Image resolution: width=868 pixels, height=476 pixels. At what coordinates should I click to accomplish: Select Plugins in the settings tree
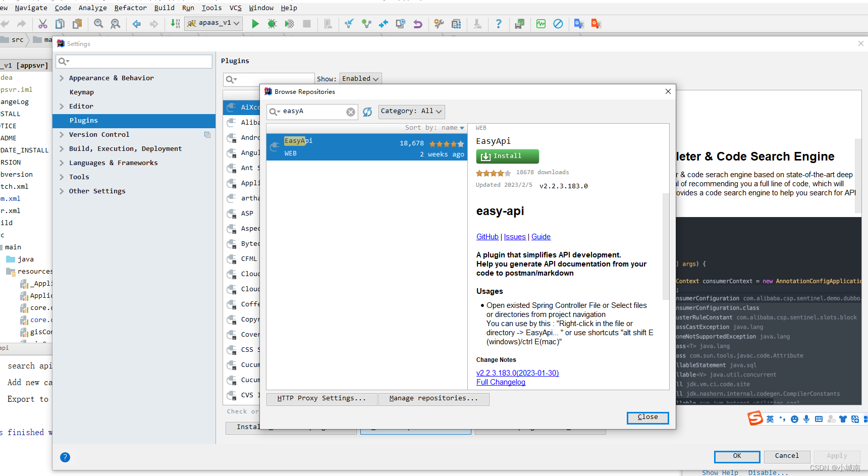[x=134, y=121]
